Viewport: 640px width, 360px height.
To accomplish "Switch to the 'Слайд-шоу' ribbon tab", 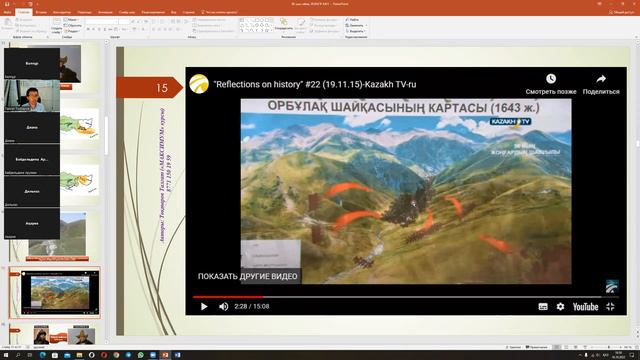I will point(127,12).
